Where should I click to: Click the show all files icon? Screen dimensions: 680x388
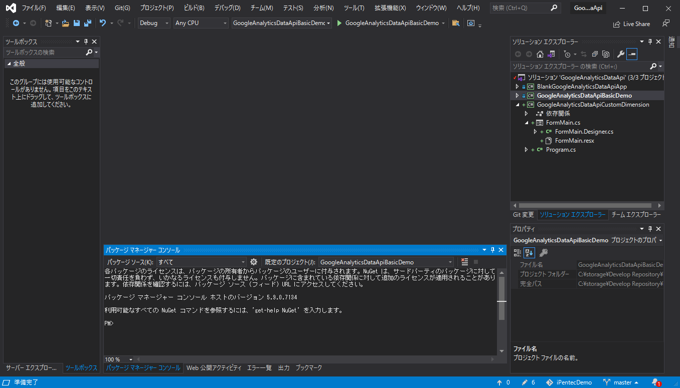[606, 54]
